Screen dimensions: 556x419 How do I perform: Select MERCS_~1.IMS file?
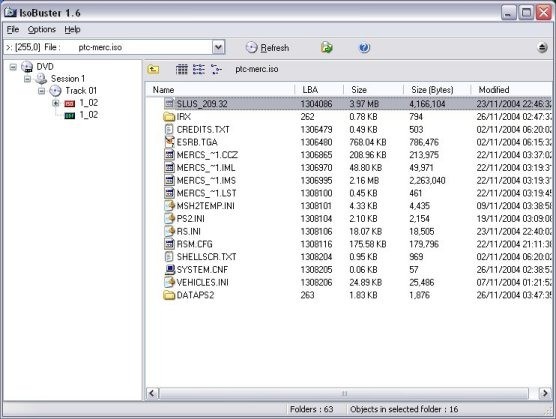pyautogui.click(x=206, y=180)
